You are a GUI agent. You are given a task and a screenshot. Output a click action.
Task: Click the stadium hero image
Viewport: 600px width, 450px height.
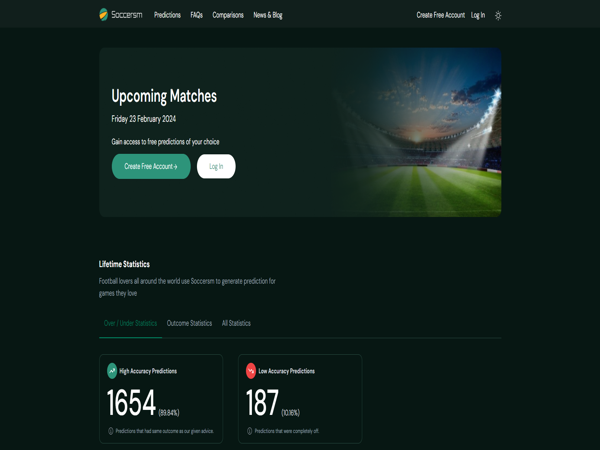[x=417, y=132]
